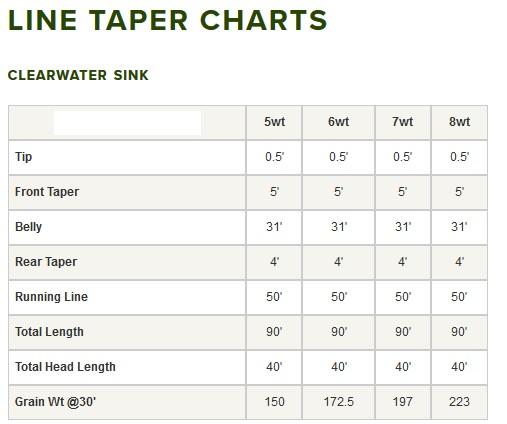507x424 pixels.
Task: Click the 7wt column header
Action: [402, 122]
